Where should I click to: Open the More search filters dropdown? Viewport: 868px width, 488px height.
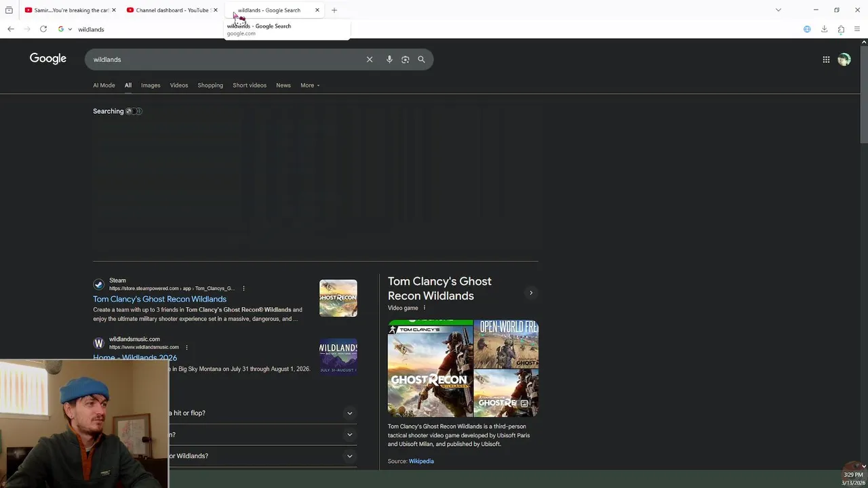pos(310,85)
